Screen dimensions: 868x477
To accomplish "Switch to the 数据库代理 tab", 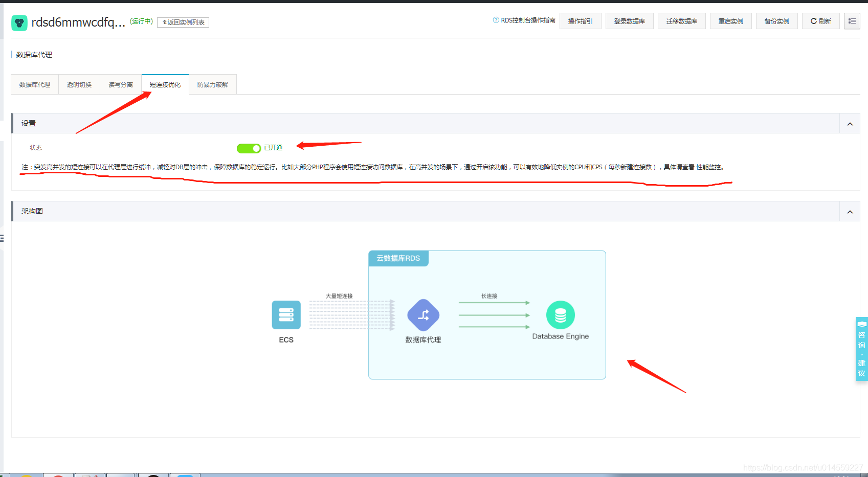I will (x=35, y=85).
